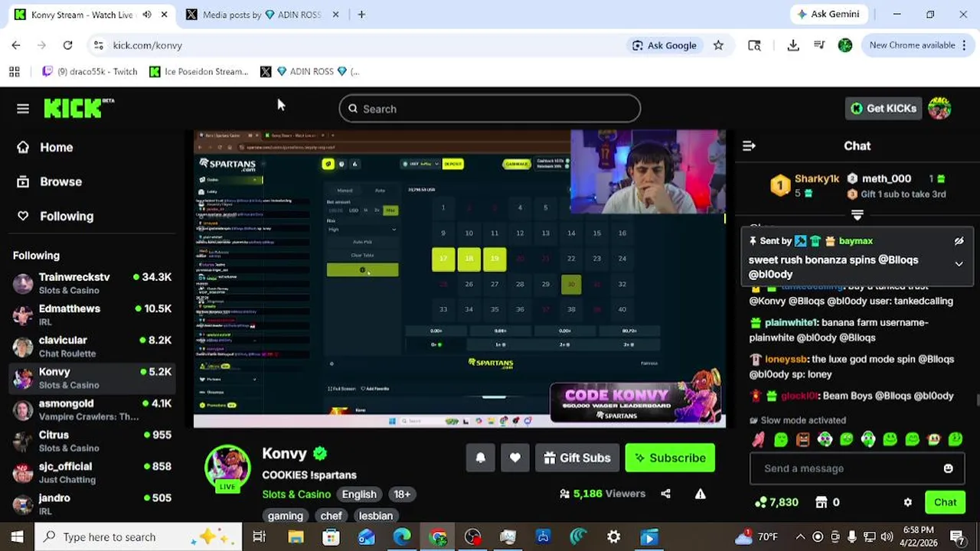Open the channel points 7,830 balance

(x=776, y=502)
